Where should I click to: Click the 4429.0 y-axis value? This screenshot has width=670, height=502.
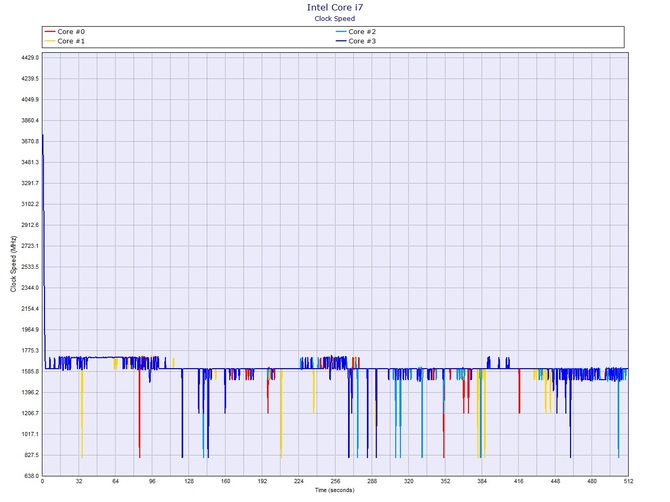click(x=30, y=58)
